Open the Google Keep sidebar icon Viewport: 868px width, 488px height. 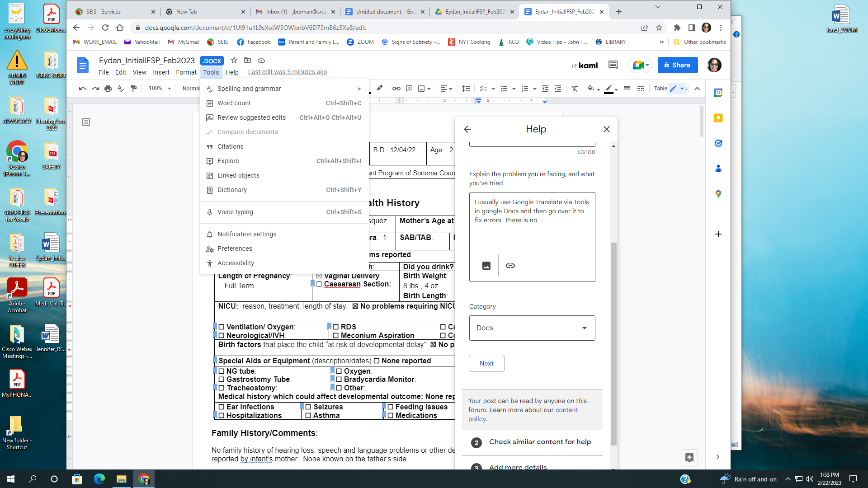pyautogui.click(x=718, y=118)
